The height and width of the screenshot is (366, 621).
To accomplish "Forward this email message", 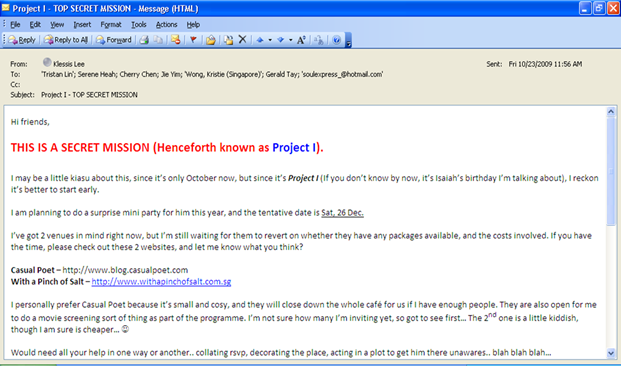I will pos(114,40).
